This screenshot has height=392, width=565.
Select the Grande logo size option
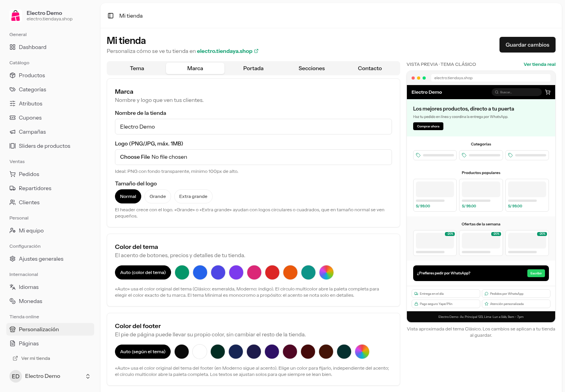point(158,196)
